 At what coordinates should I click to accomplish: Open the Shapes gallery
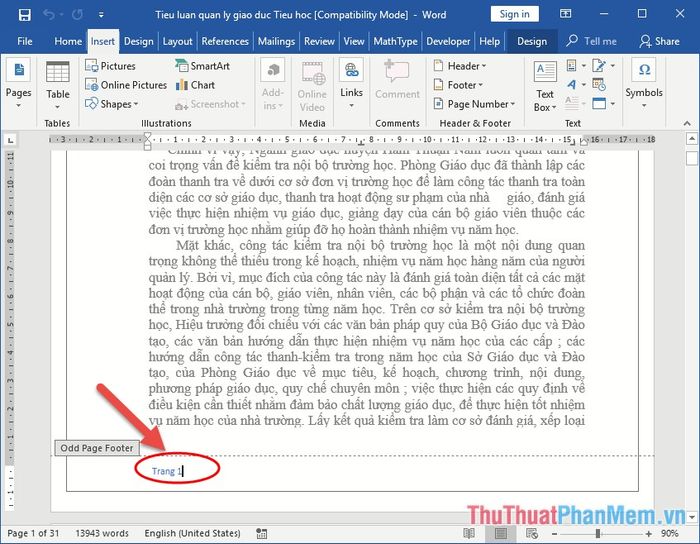click(112, 104)
